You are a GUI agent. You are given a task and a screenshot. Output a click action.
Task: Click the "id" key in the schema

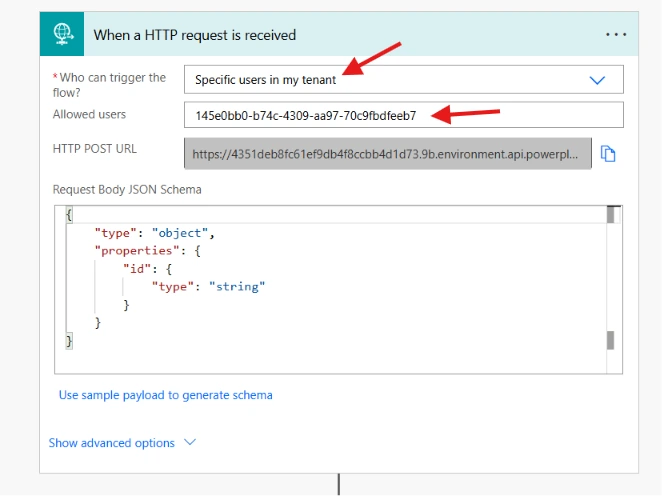pyautogui.click(x=137, y=269)
